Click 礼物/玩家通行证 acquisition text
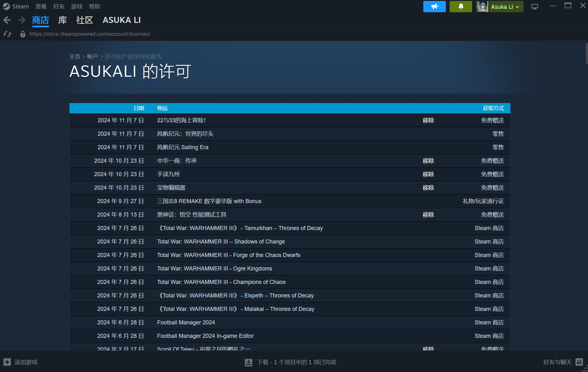This screenshot has width=588, height=372. (483, 201)
